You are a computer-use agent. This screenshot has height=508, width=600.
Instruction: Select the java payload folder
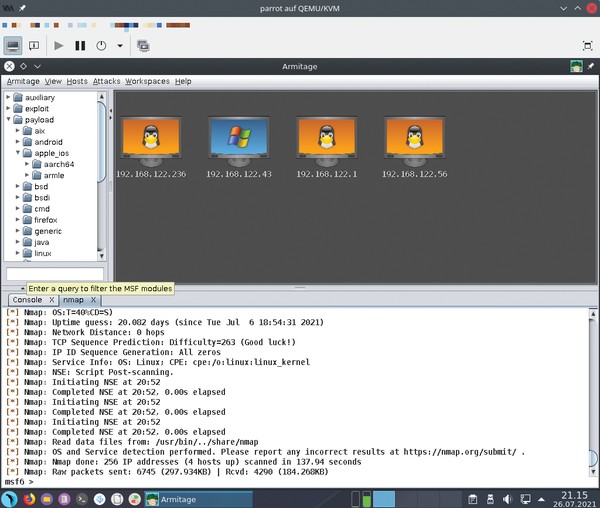tap(36, 242)
